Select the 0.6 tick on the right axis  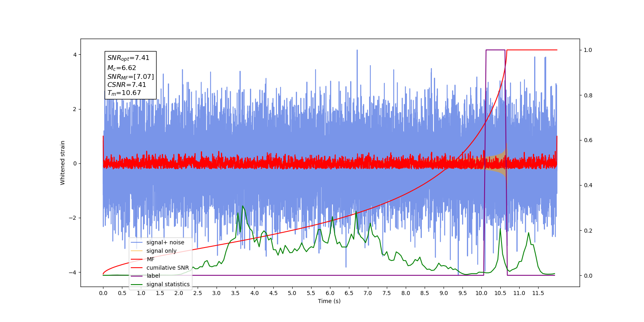(588, 140)
